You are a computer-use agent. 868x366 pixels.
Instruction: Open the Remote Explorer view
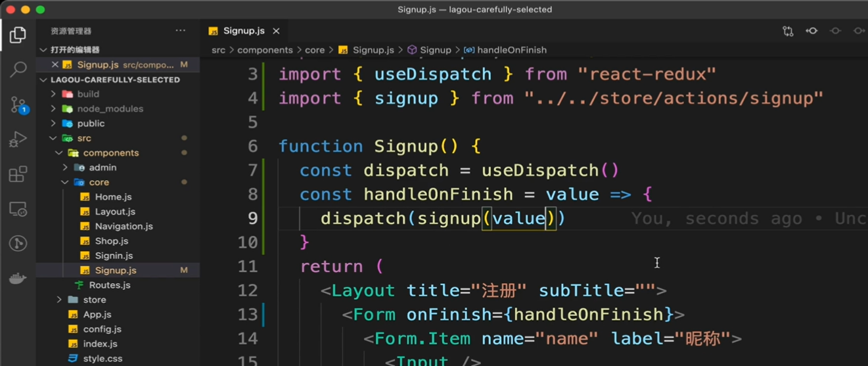pos(18,209)
